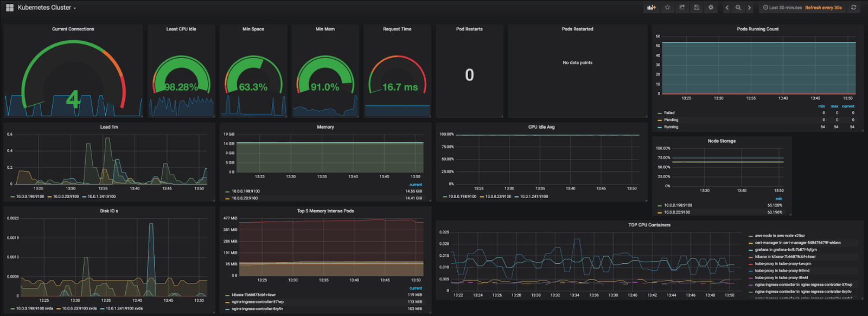Open color picker for nginx-ingress-controller-8rp9v memory series
868x316 pixels.
click(227, 309)
